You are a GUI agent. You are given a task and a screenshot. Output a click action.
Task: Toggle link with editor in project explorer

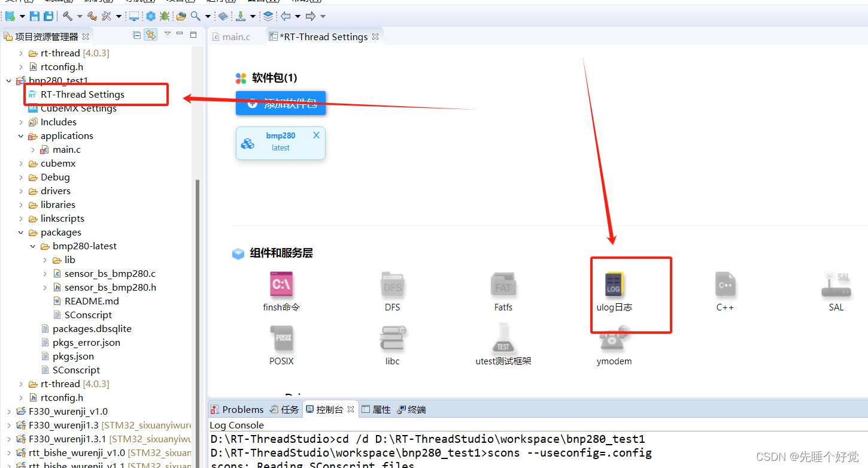pos(150,35)
